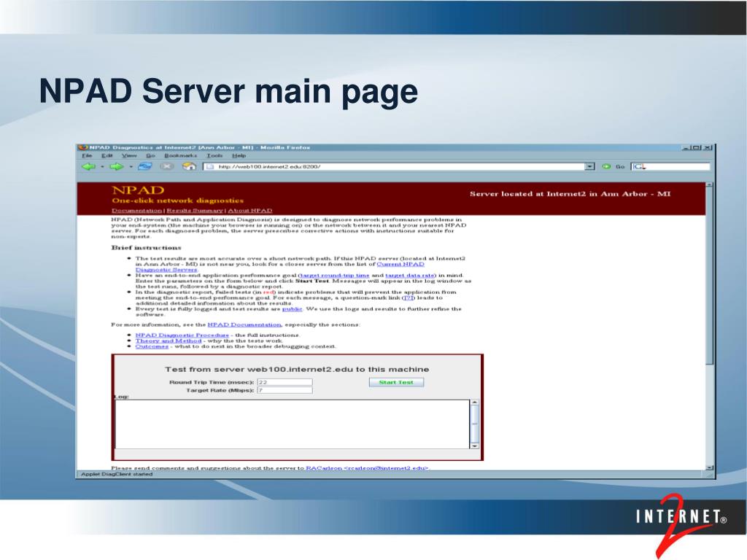Click the Stop loading icon

coord(167,166)
